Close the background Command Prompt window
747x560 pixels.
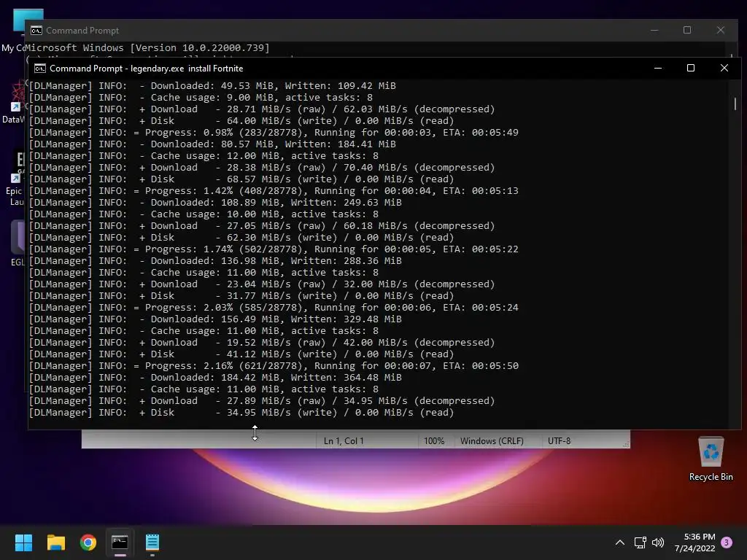click(721, 30)
